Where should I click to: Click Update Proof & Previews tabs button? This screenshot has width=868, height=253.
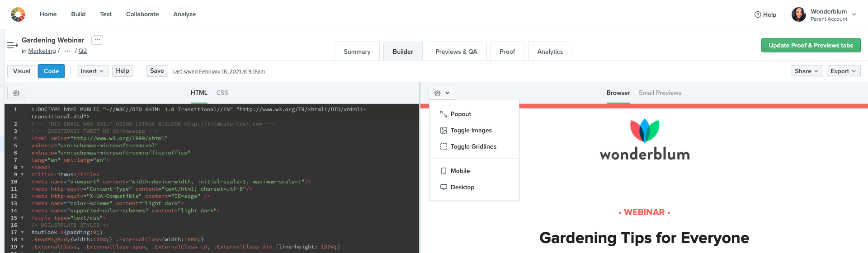811,45
